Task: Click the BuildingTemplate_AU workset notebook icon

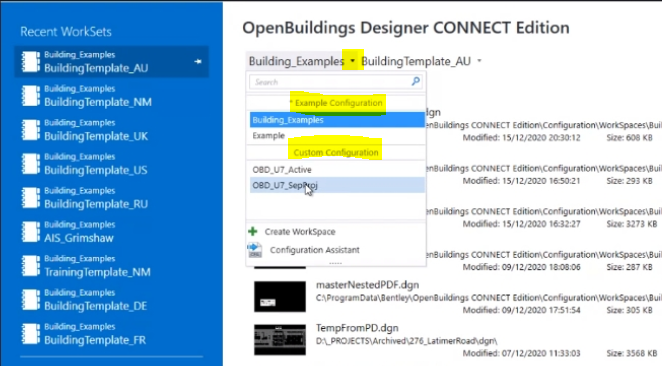Action: tap(31, 62)
